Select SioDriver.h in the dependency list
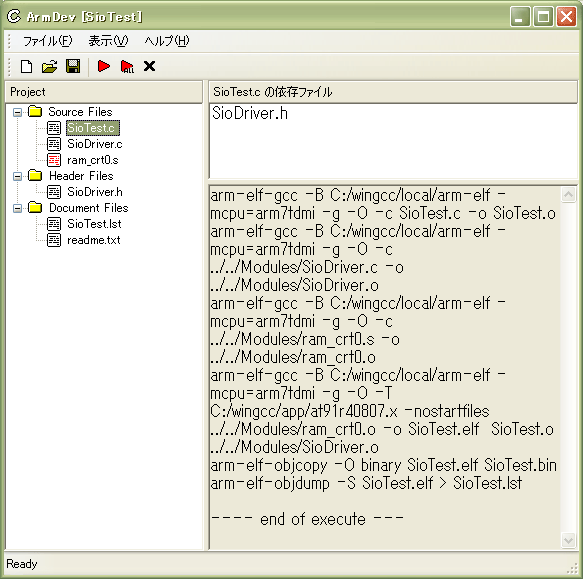583x579 pixels. (x=250, y=113)
